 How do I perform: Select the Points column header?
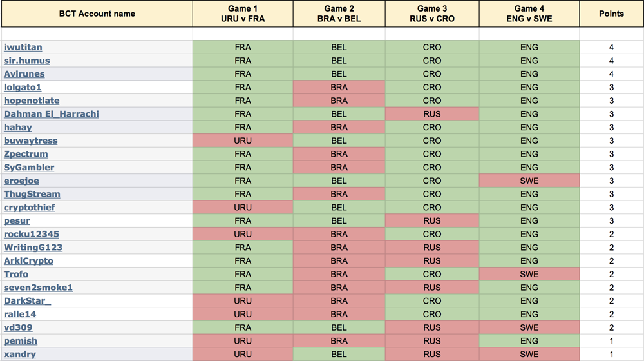pyautogui.click(x=611, y=14)
